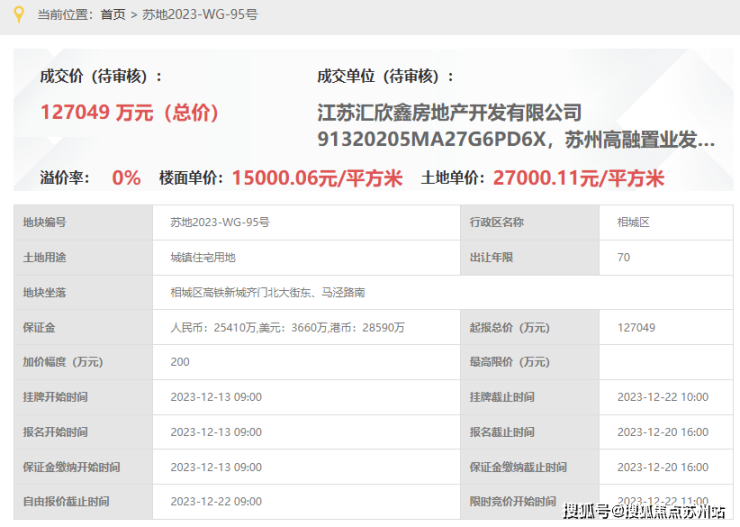Click the 城镇住宅用地 land use value
Image resolution: width=740 pixels, height=527 pixels.
pos(203,257)
